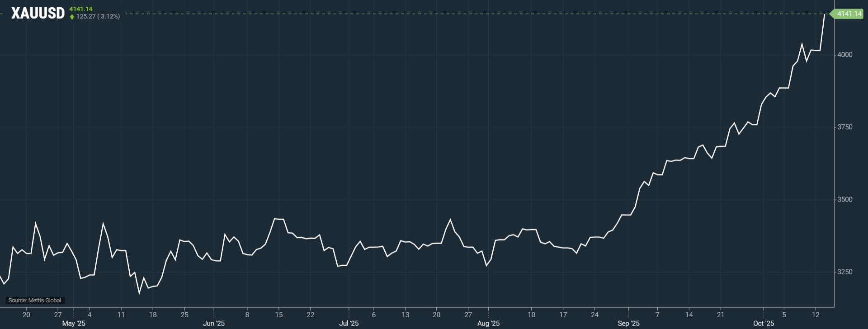Image resolution: width=868 pixels, height=329 pixels.
Task: Click the Sep '25 month label
Action: (x=628, y=324)
